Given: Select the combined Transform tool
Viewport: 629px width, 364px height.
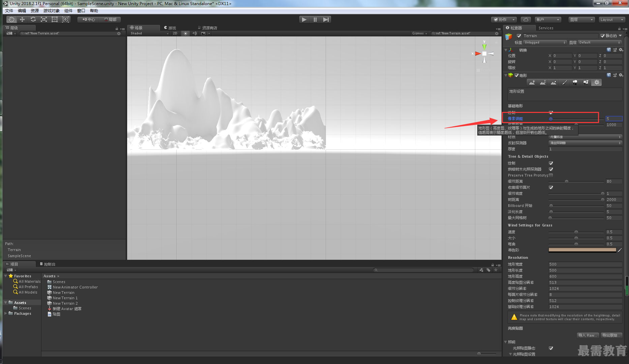Looking at the screenshot, I should click(x=65, y=20).
